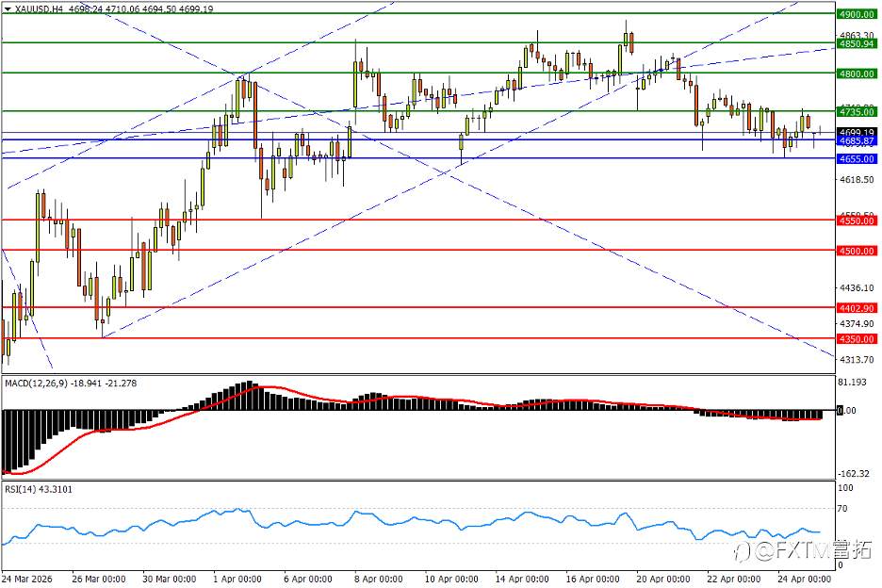
Task: Open the chart menu triangle beside XAUUSD.H4
Action: [8, 9]
